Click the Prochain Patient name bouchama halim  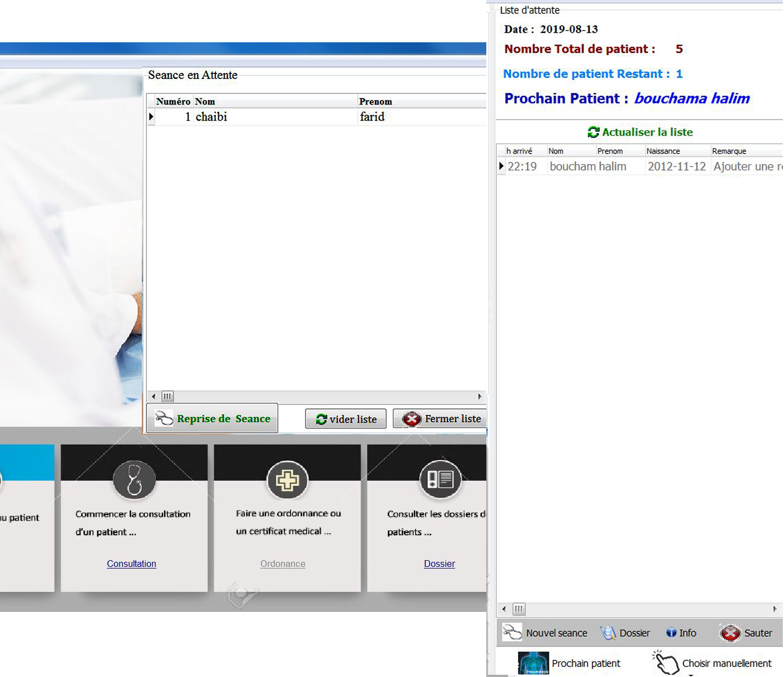point(692,98)
